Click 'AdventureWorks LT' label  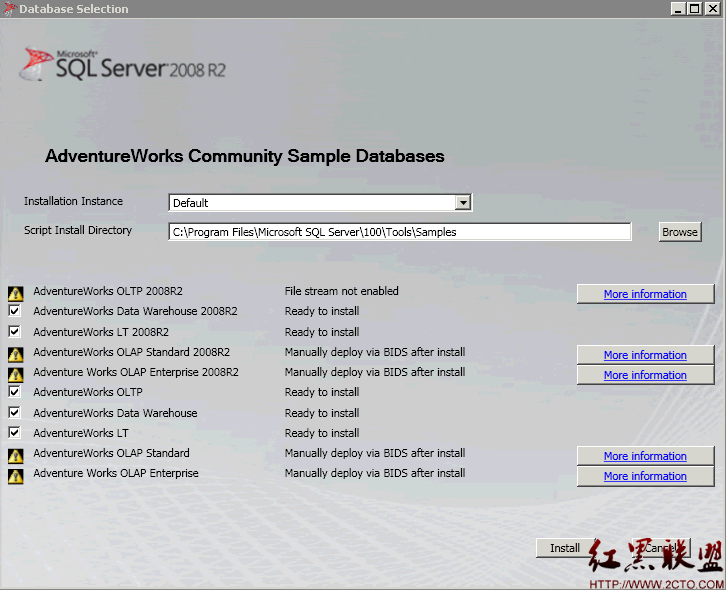tap(81, 433)
